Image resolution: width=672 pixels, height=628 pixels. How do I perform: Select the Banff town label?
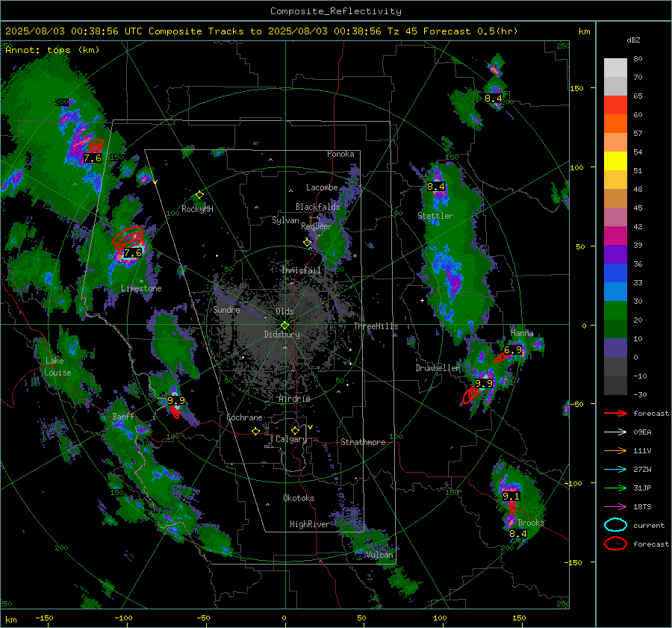pos(123,417)
